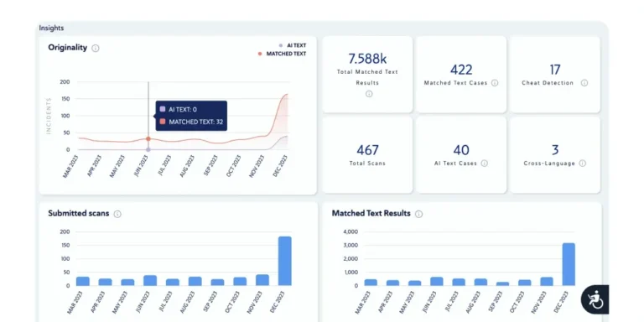The height and width of the screenshot is (322, 644).
Task: Click the Matched Text Results chart title
Action: point(371,213)
